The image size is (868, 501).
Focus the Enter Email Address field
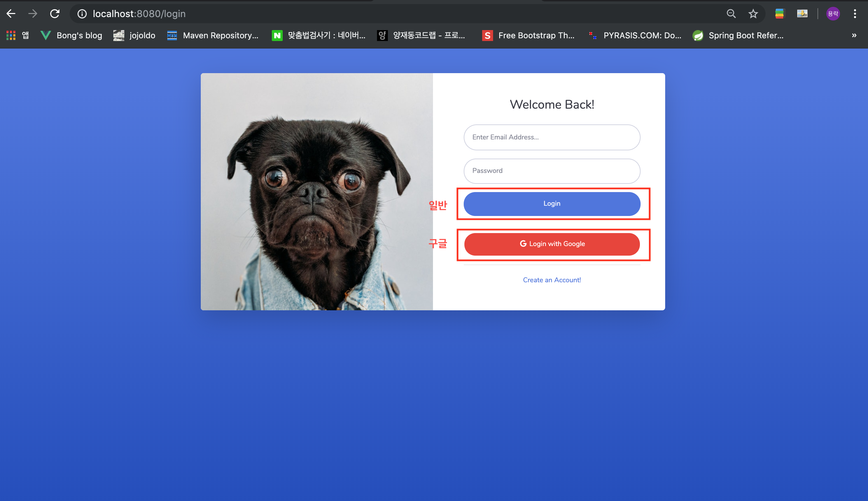point(552,137)
